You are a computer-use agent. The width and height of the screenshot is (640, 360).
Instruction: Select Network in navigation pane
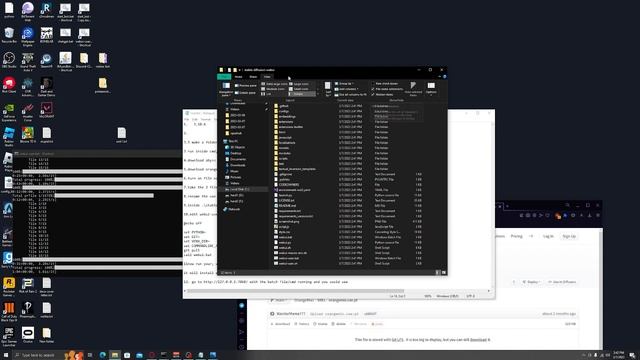233,209
